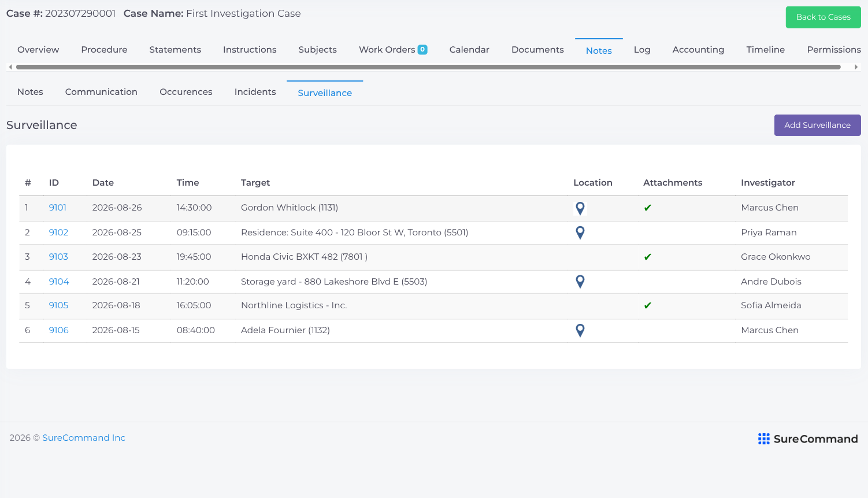The image size is (868, 498).
Task: Switch to the Overview tab
Action: pyautogui.click(x=38, y=50)
